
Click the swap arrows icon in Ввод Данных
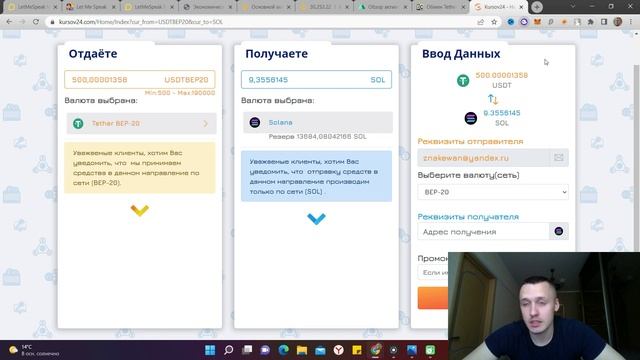(493, 99)
